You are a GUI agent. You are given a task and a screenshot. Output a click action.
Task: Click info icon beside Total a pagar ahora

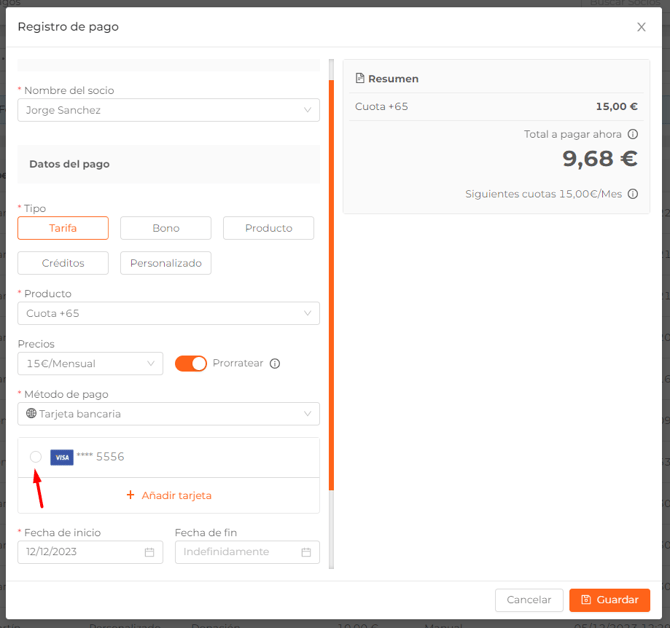pyautogui.click(x=632, y=134)
